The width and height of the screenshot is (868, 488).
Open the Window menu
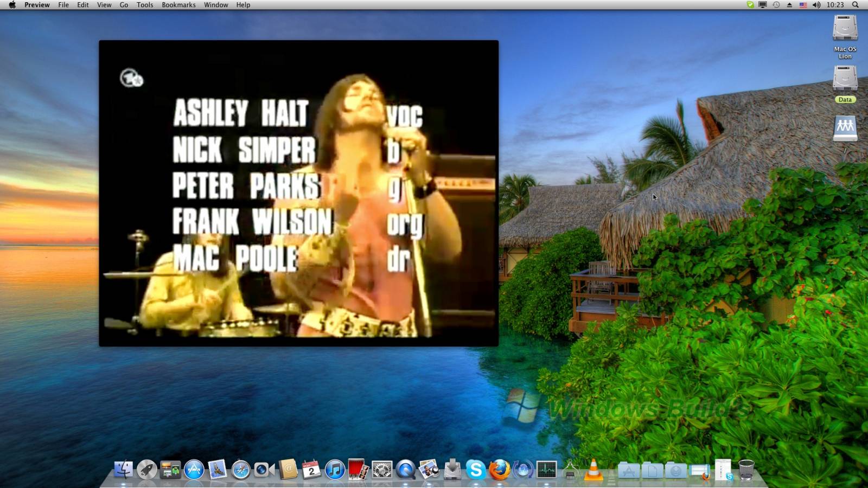[x=216, y=5]
